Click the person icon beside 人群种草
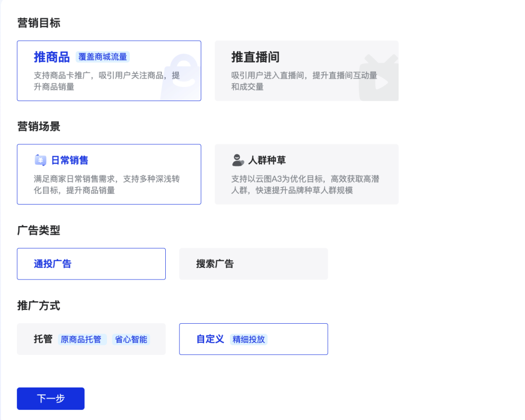 tap(238, 160)
